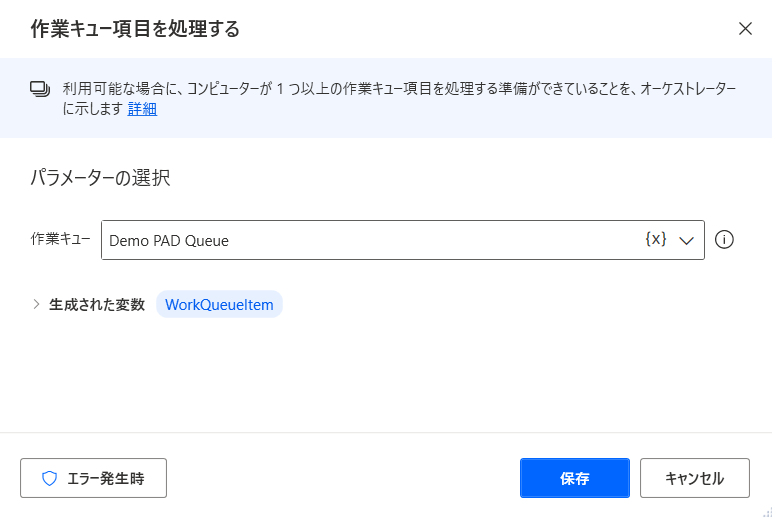Click the variable selector {x} icon

(656, 239)
